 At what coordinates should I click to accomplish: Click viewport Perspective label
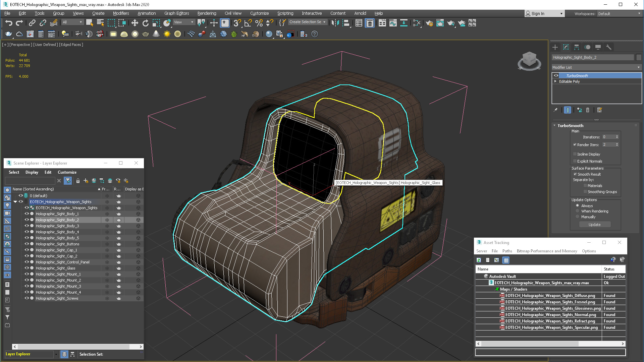[x=21, y=45]
